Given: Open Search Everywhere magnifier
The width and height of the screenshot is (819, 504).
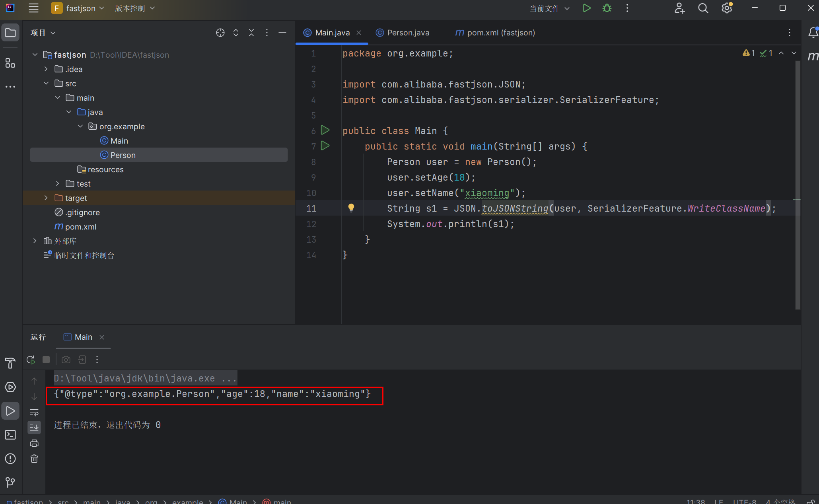Looking at the screenshot, I should [703, 8].
